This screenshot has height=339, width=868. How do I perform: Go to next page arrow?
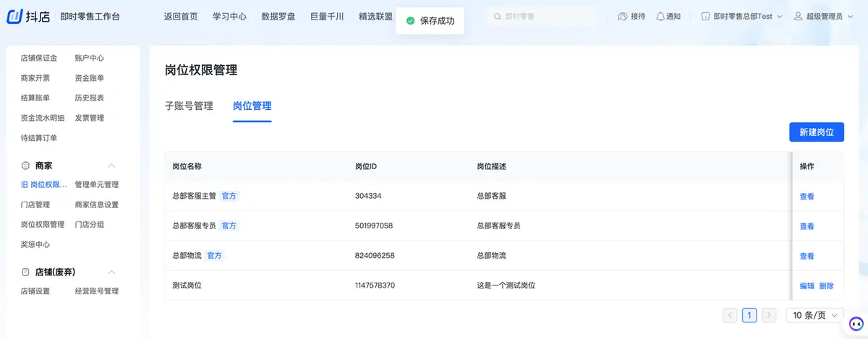click(769, 315)
